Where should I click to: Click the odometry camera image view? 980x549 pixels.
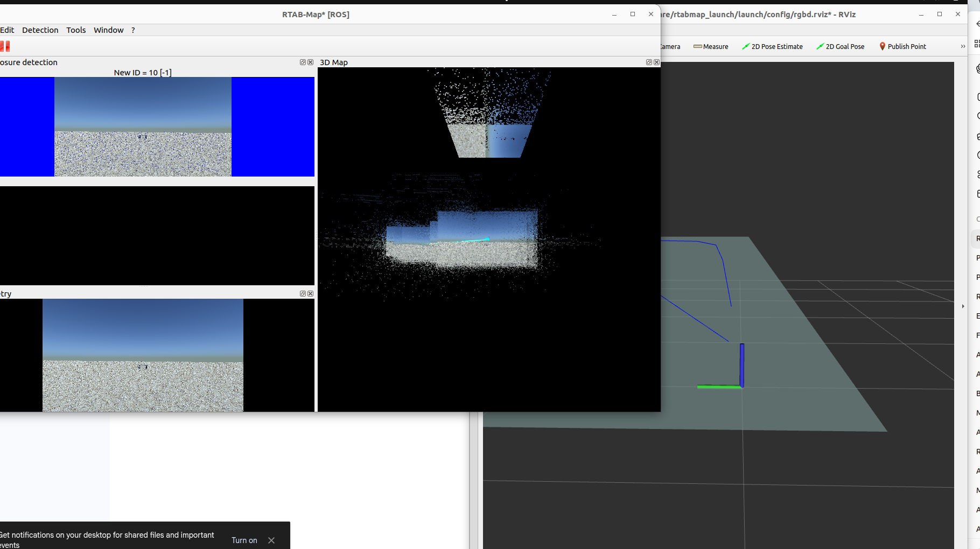[x=143, y=355]
